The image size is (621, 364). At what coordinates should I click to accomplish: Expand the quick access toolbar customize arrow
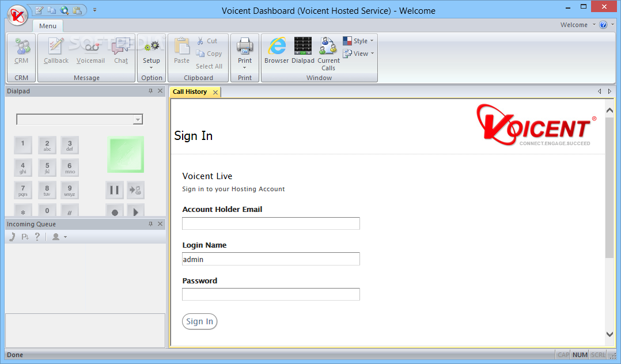click(x=94, y=10)
